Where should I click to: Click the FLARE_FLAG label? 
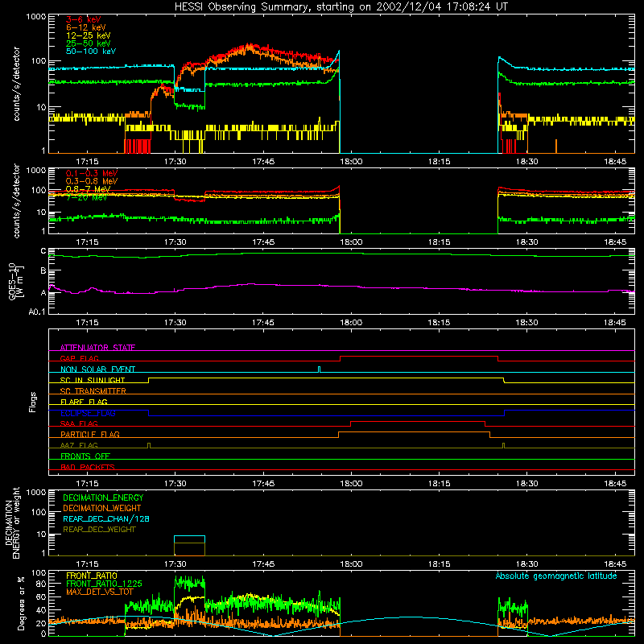tap(84, 402)
